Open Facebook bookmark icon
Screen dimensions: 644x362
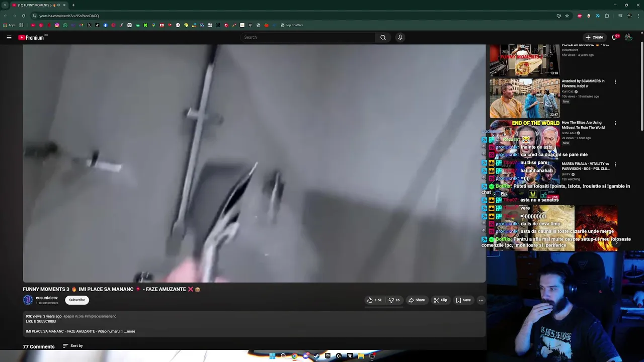tap(105, 25)
